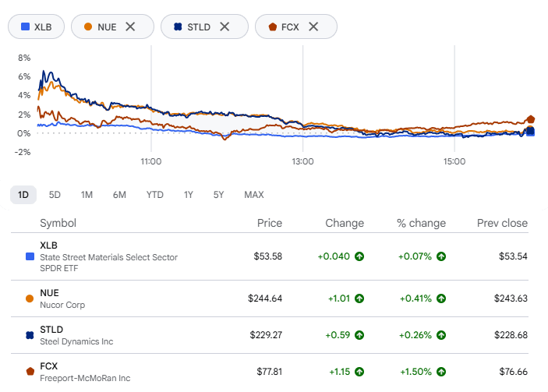Viewport: 548px width, 392px height.
Task: Click the XLB previous close $53.54
Action: [x=513, y=256]
